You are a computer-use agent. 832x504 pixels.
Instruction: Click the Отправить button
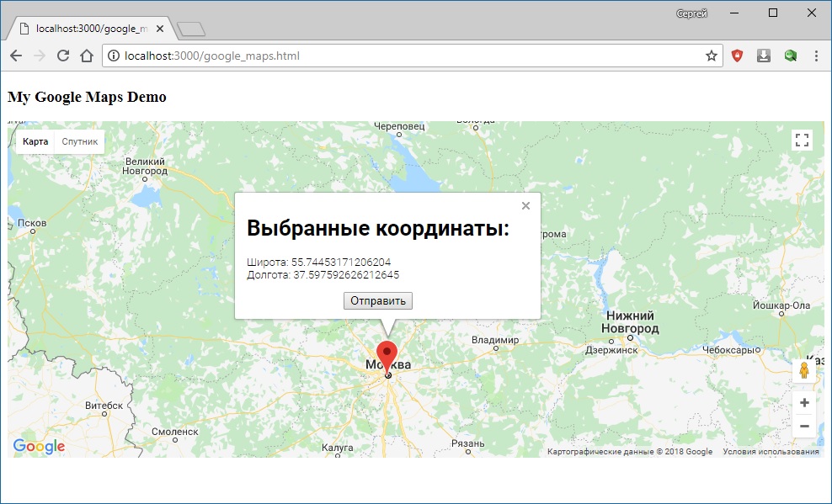pyautogui.click(x=378, y=300)
